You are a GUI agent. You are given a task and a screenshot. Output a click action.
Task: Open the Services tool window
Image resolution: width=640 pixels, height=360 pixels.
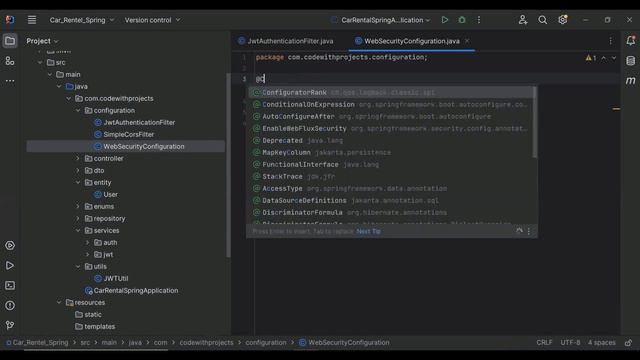point(10,245)
